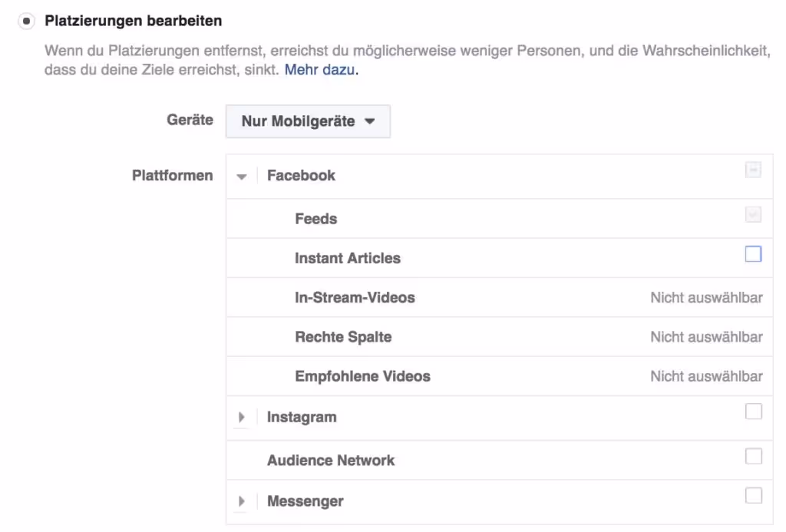Enable the Instagram platform checkbox
The width and height of the screenshot is (786, 532).
point(754,411)
